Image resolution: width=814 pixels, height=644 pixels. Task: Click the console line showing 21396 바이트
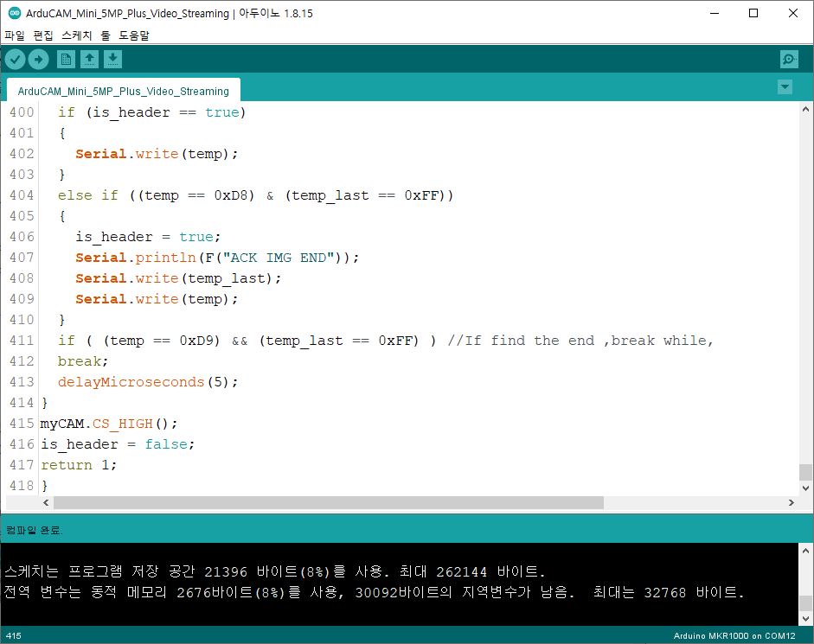[274, 571]
